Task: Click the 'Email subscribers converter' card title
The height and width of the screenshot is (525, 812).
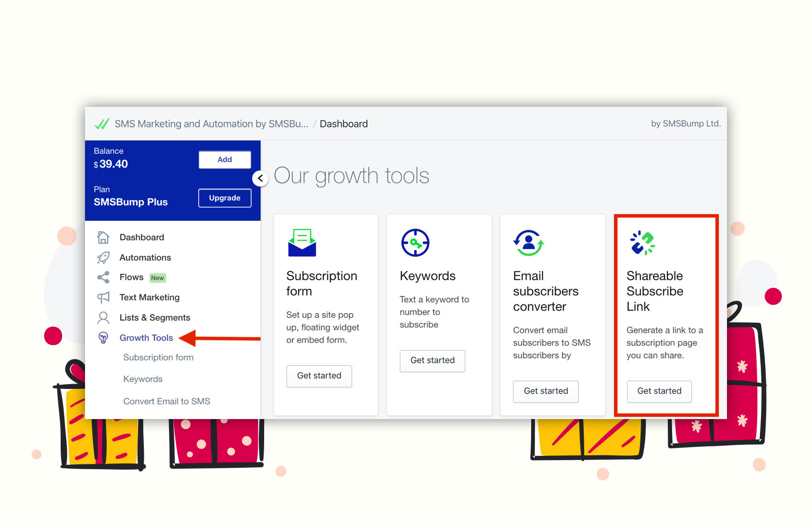Action: tap(545, 291)
